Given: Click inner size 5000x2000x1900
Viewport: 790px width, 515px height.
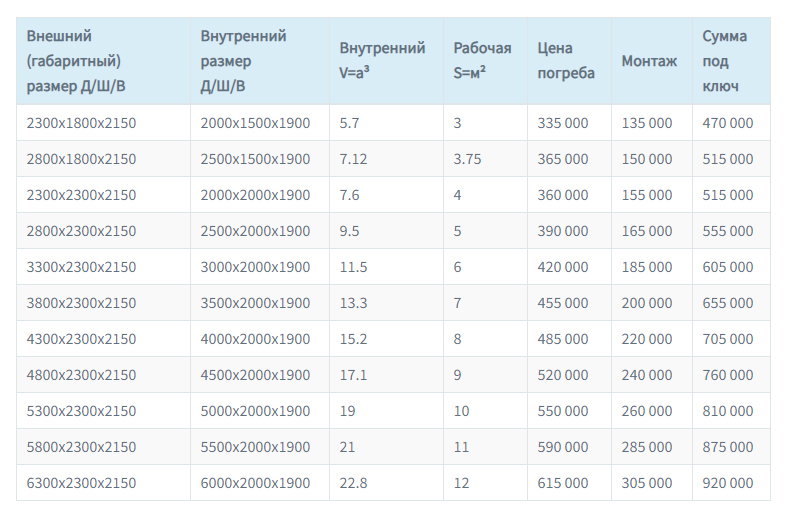Looking at the screenshot, I should pyautogui.click(x=255, y=411).
